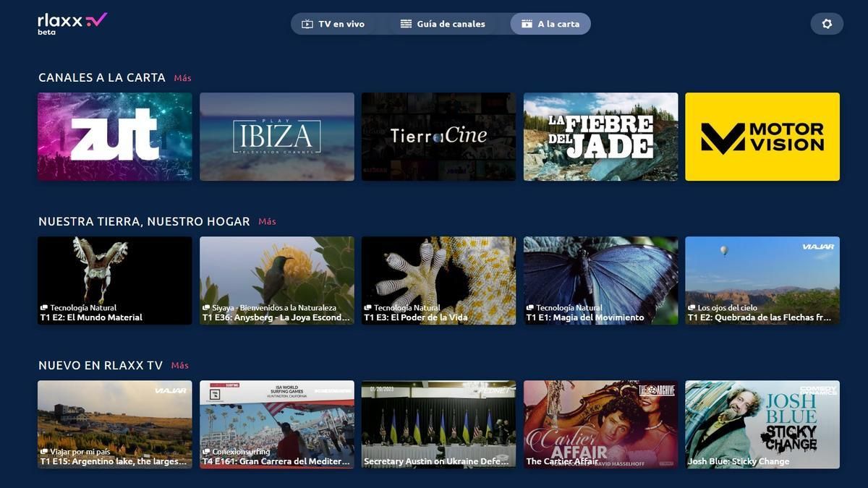The width and height of the screenshot is (868, 488).
Task: Open Más for Nuevo en rlaxx TV
Action: [179, 365]
